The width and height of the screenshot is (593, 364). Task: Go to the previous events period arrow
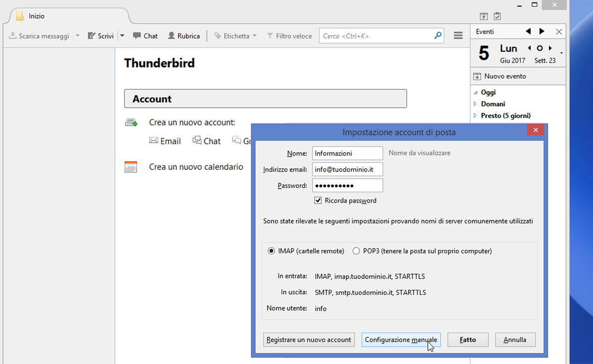pos(528,31)
